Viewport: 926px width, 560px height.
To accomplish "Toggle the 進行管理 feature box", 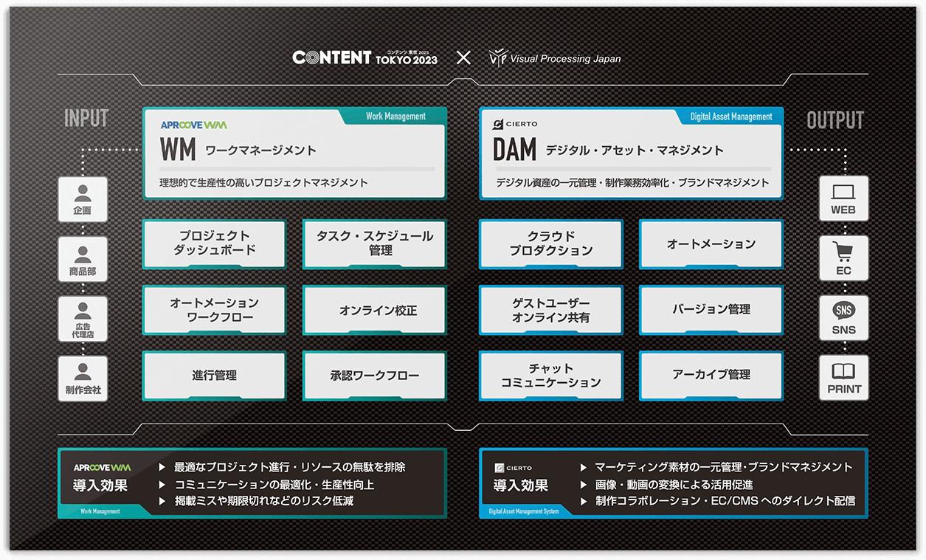I will click(x=214, y=376).
